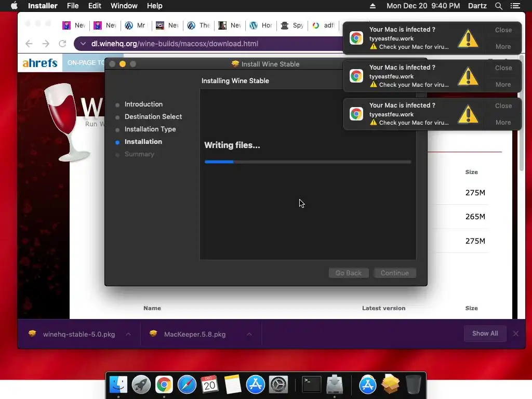Switch to the Chrome tab labeled adfl
532x399 pixels.
pyautogui.click(x=323, y=25)
